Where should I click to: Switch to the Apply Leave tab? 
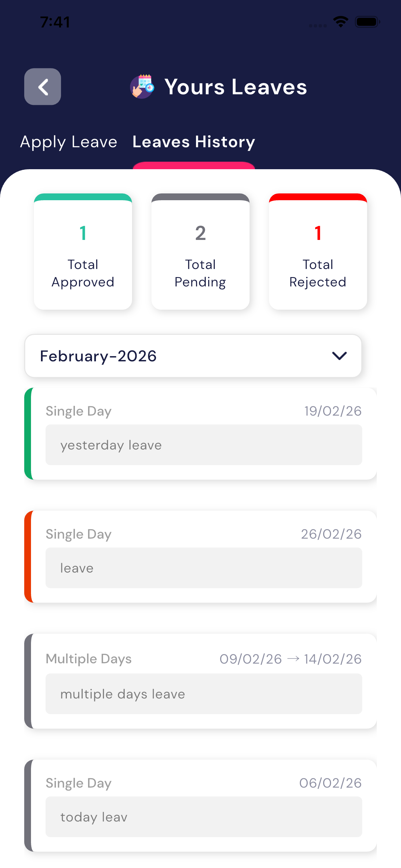coord(69,142)
